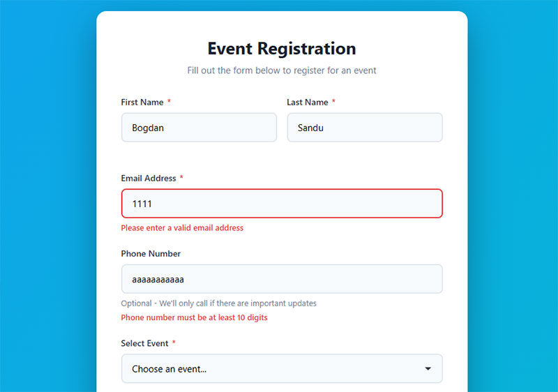Viewport: 558px width, 392px height.
Task: Click the Phone Number label
Action: pyautogui.click(x=151, y=254)
